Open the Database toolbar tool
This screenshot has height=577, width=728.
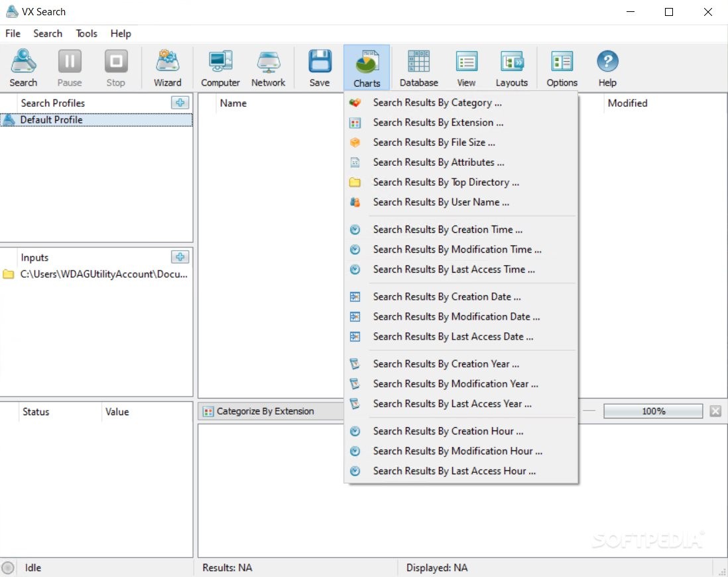pyautogui.click(x=419, y=68)
